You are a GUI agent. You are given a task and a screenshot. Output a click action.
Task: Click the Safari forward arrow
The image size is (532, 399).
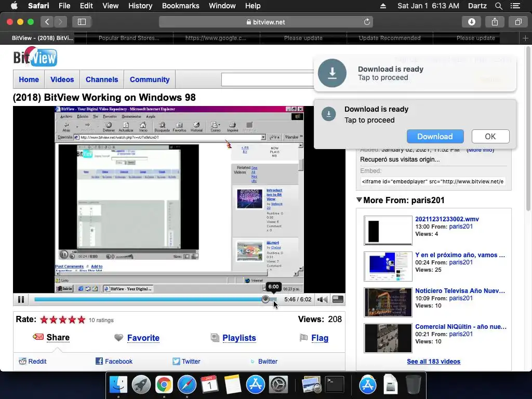pyautogui.click(x=60, y=22)
